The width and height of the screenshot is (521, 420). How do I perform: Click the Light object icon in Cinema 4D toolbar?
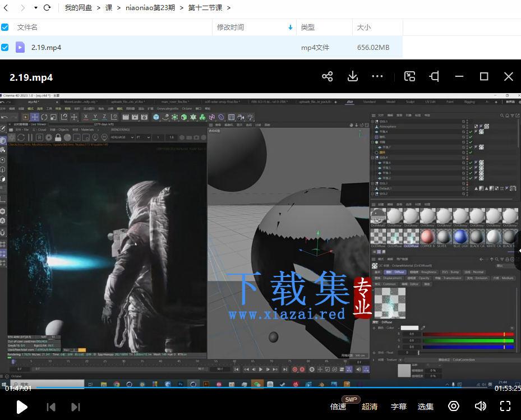click(x=250, y=117)
